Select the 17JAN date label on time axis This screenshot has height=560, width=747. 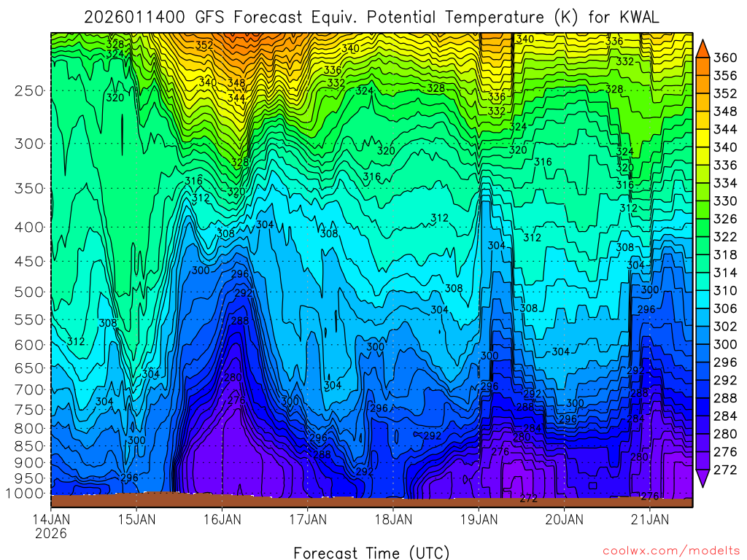308,519
